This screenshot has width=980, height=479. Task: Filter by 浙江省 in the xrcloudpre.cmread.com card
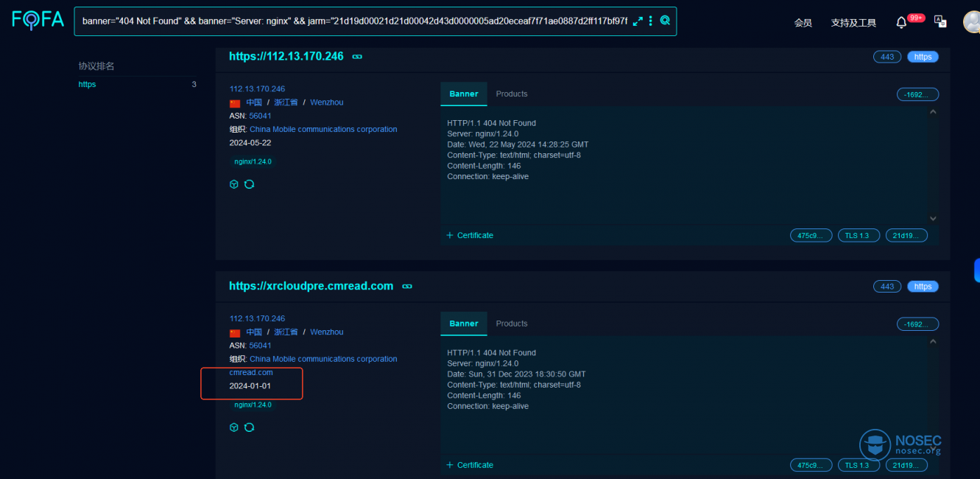tap(286, 332)
